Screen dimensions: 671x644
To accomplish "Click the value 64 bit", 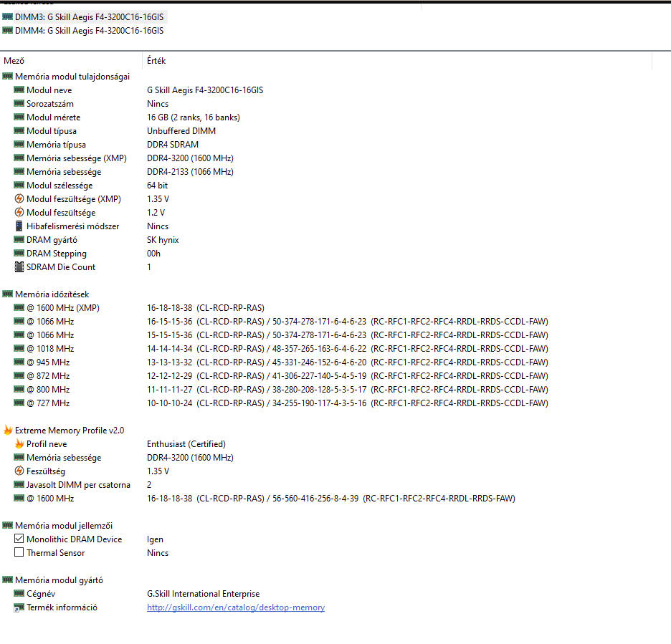I will (x=158, y=186).
